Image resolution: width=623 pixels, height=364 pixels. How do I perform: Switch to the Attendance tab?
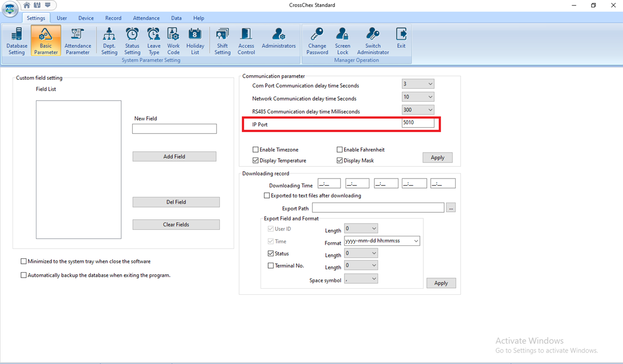pos(146,18)
